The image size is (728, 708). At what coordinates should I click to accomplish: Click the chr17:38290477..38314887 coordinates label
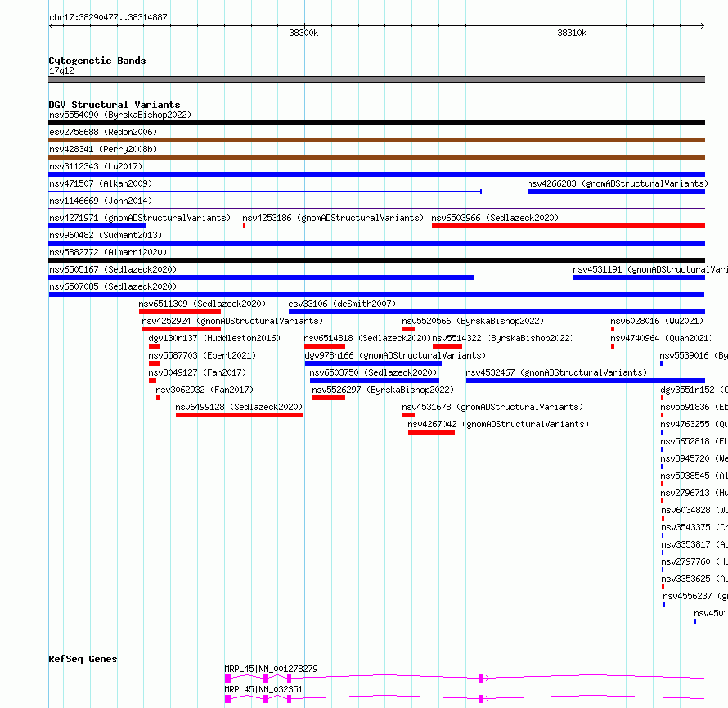click(x=108, y=18)
